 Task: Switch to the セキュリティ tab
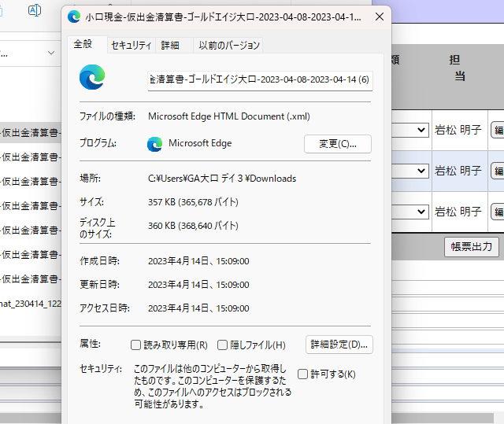point(131,46)
